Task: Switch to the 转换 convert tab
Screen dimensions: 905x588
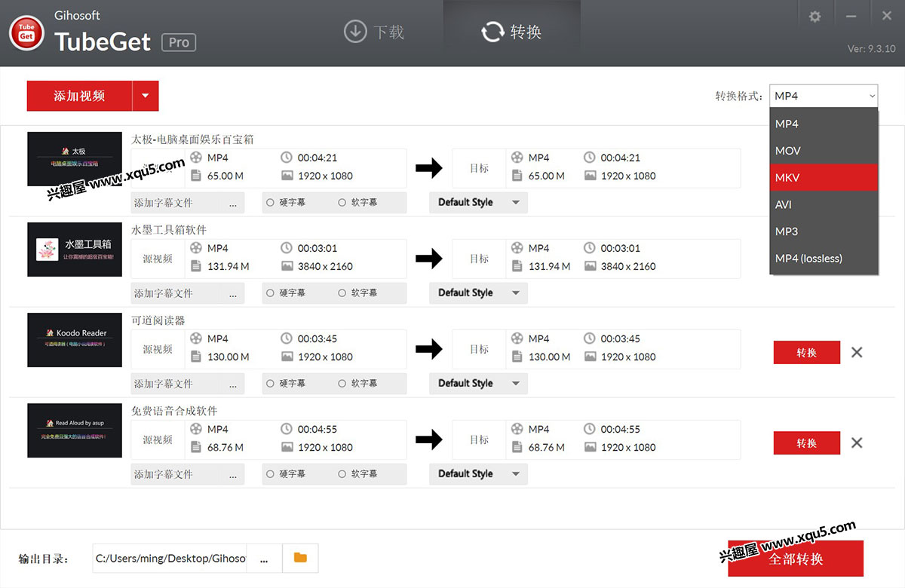Action: (x=511, y=32)
